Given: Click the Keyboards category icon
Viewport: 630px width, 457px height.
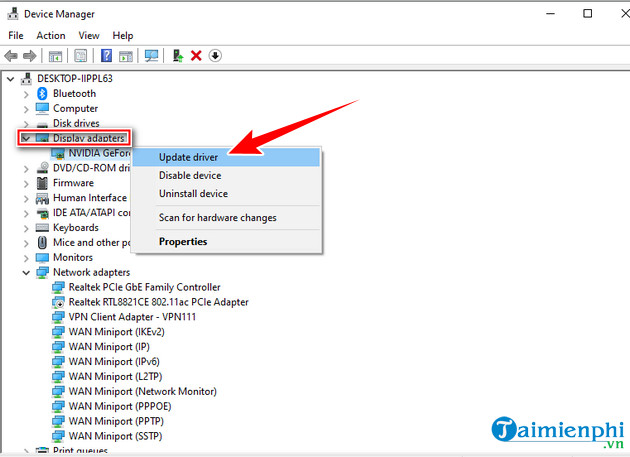Looking at the screenshot, I should (x=42, y=227).
